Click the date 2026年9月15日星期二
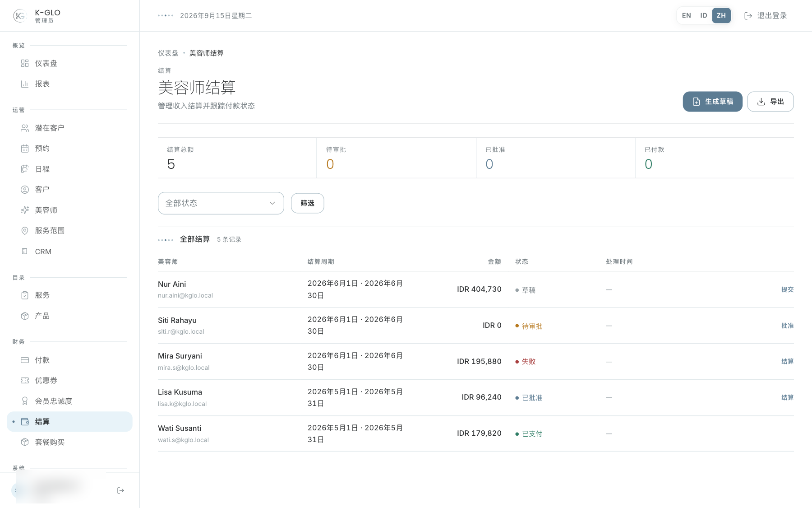 click(216, 16)
